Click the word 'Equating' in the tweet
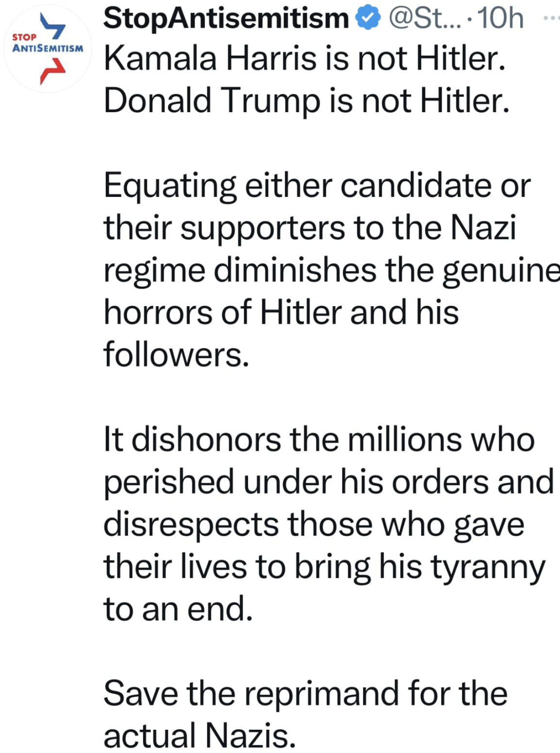The width and height of the screenshot is (560, 753). [170, 186]
